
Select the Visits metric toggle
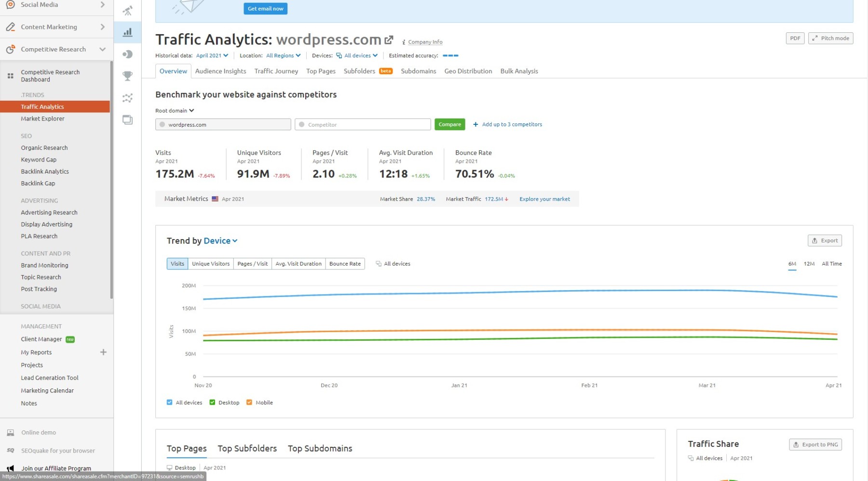177,264
